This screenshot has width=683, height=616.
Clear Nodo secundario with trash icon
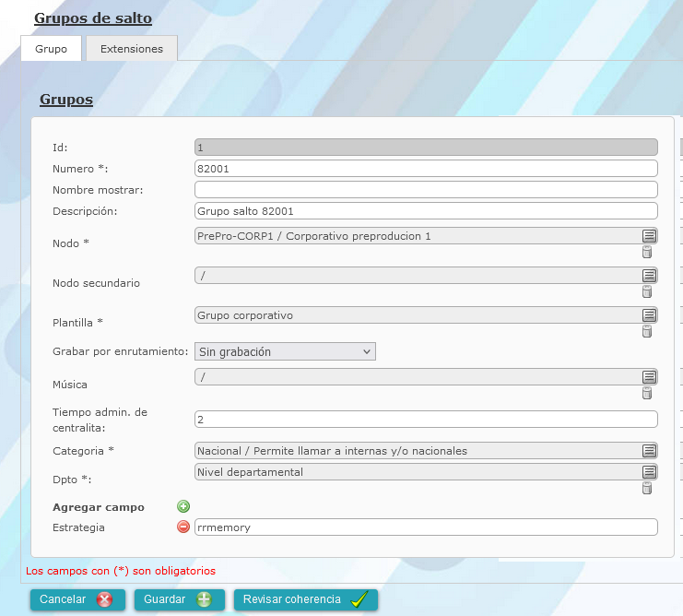(x=647, y=291)
